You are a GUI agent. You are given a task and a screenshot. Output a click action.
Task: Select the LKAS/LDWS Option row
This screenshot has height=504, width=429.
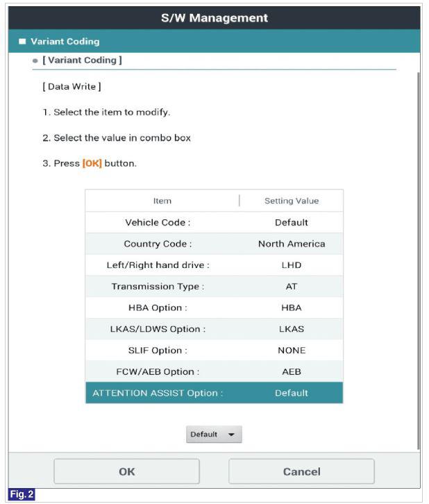158,329
